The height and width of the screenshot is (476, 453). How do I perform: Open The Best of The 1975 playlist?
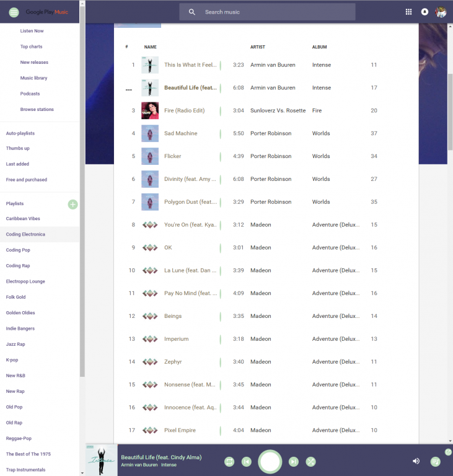click(29, 454)
